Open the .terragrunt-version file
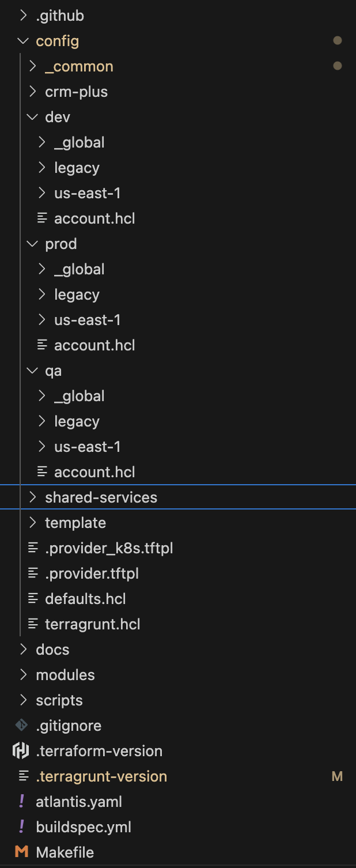Screen dimensions: 356x868 (x=101, y=776)
